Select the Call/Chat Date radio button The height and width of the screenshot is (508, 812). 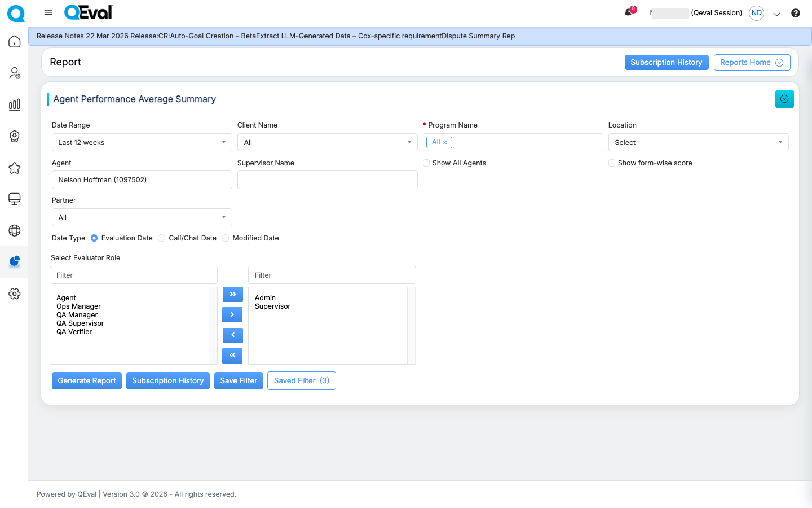[162, 238]
